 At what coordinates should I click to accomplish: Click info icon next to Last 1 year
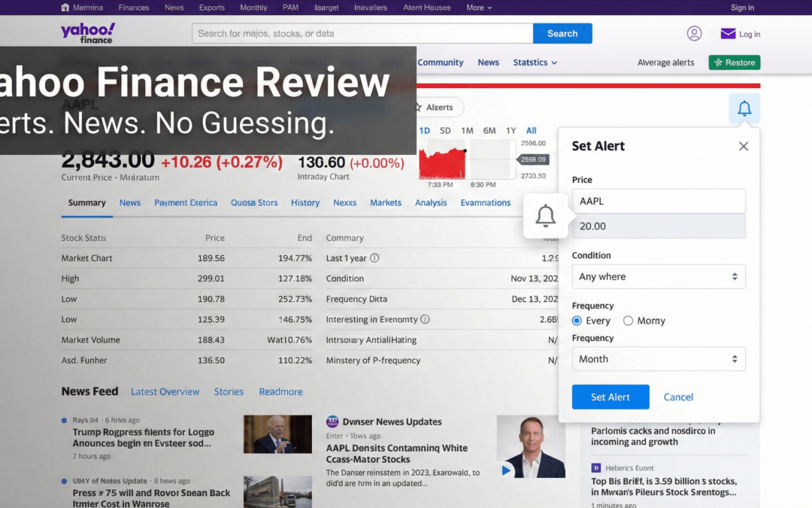(x=374, y=257)
